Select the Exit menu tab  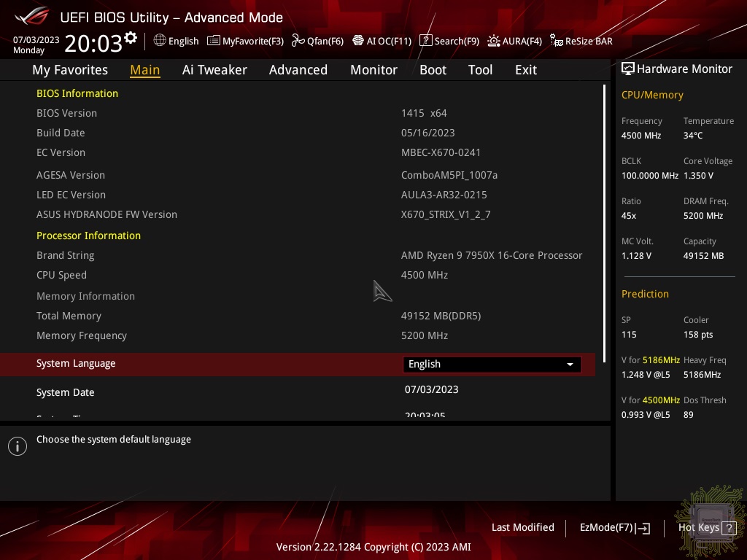(525, 70)
